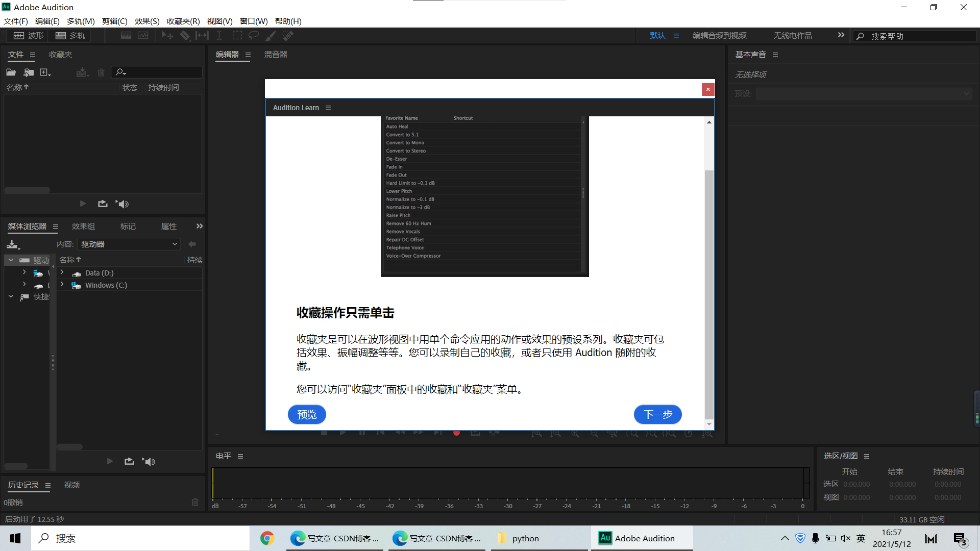Select the Marquee selection tool

coord(237,36)
